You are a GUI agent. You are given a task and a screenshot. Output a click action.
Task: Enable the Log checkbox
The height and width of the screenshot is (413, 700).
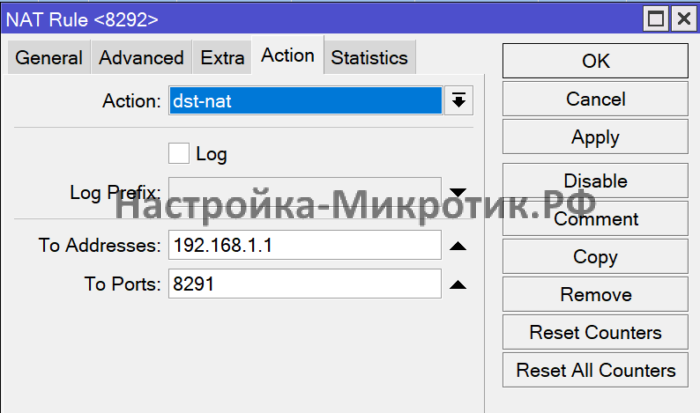coord(179,154)
